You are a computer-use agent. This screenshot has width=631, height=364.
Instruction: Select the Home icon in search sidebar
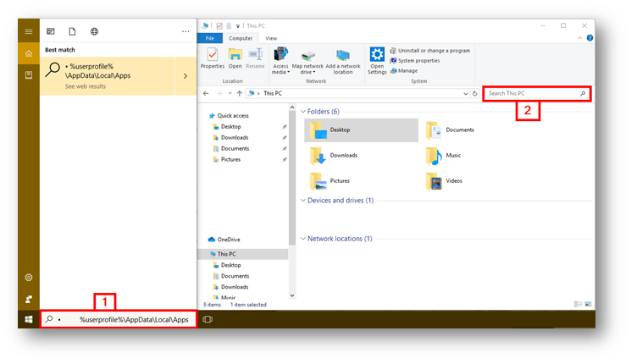click(29, 53)
